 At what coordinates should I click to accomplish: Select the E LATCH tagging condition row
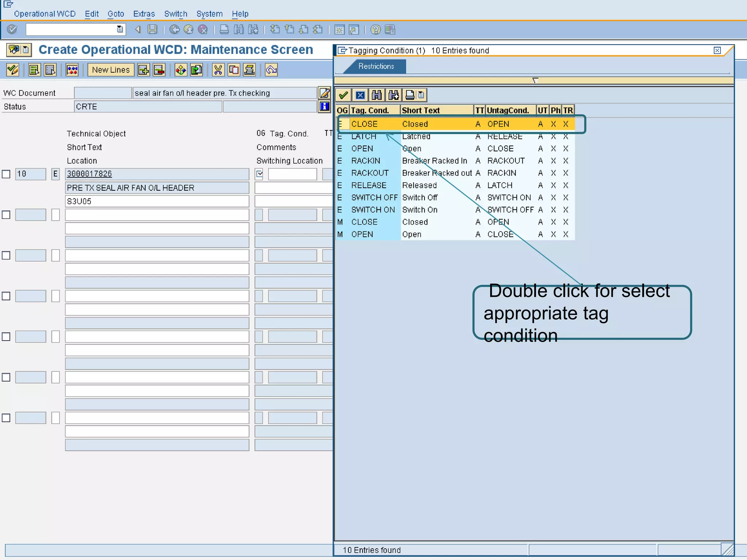[x=455, y=136]
